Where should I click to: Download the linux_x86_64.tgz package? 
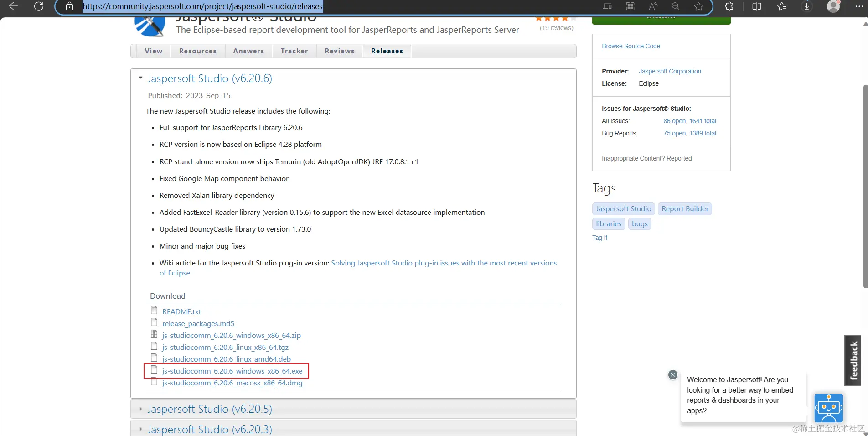pos(225,347)
